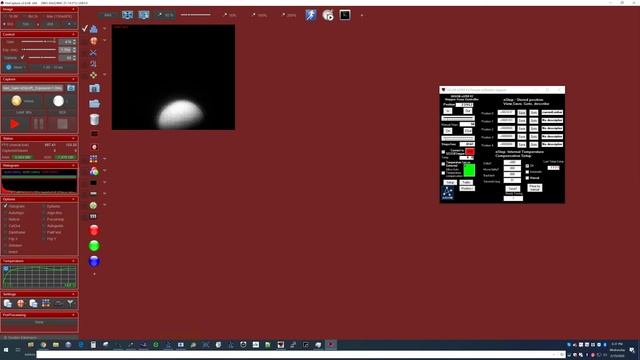Screen dimensions: 640x360
Task: Click the globe icon in the Settings panel
Action: [20, 303]
